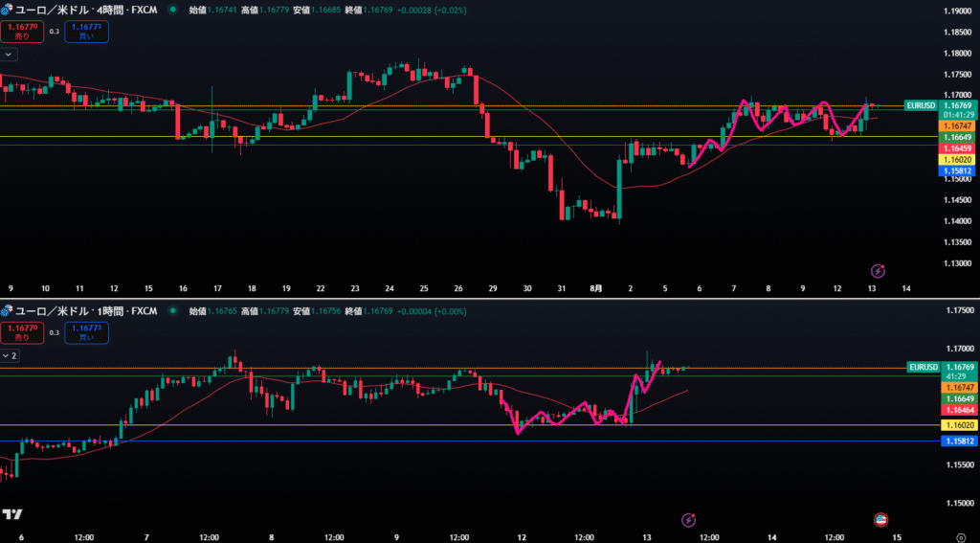Click date 13 on the 1-hour time axis
The image size is (980, 543).
coord(647,537)
